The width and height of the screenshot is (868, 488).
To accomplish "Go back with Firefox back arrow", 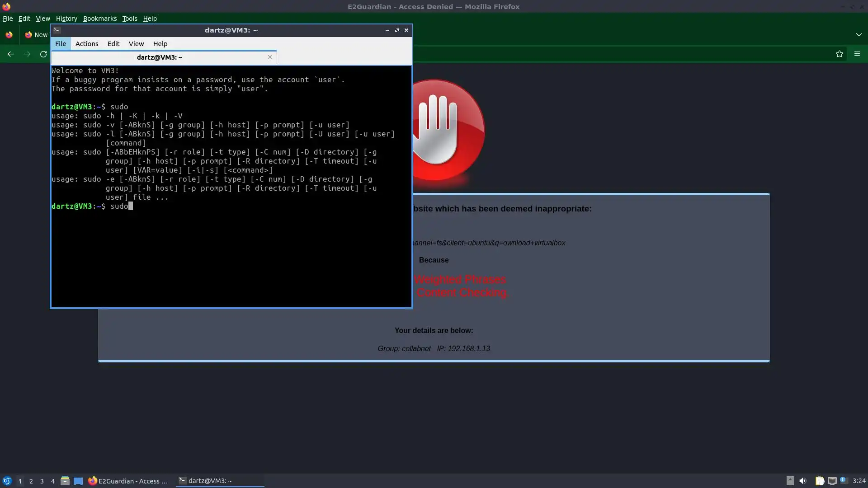I will pyautogui.click(x=10, y=54).
